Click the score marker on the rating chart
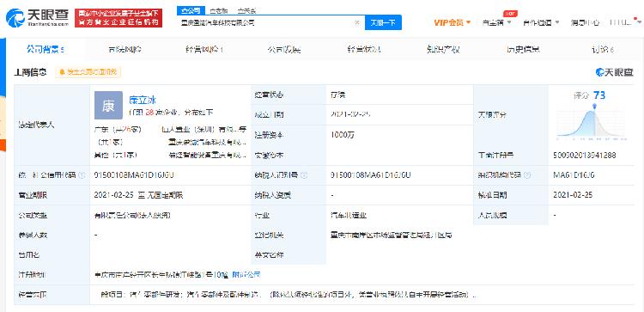This screenshot has width=644, height=312. tap(594, 107)
